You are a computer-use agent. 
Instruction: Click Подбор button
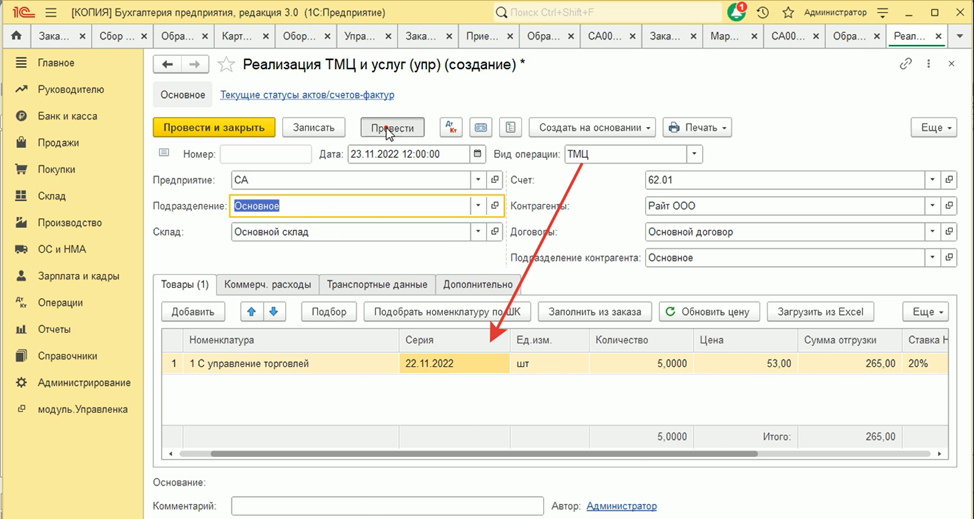click(329, 312)
